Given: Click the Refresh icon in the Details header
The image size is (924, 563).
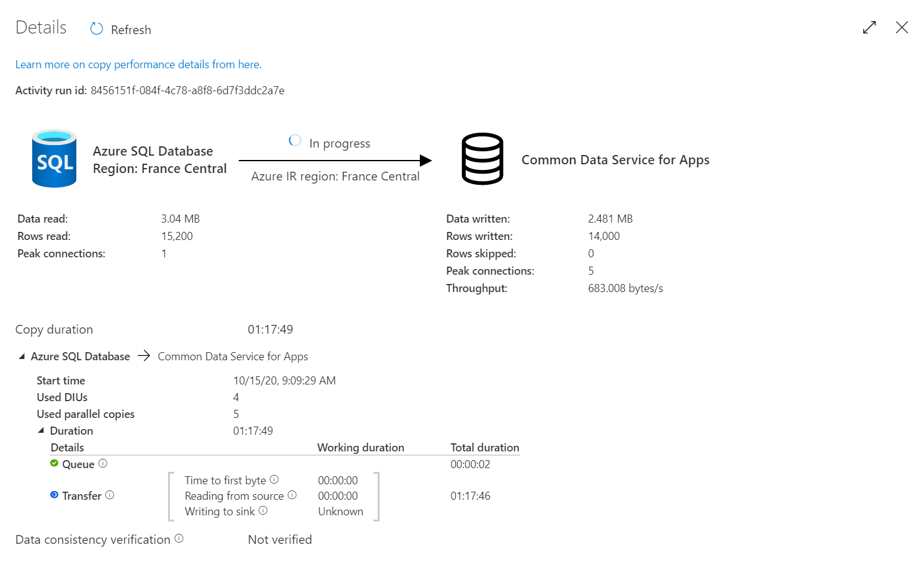Looking at the screenshot, I should [x=96, y=28].
